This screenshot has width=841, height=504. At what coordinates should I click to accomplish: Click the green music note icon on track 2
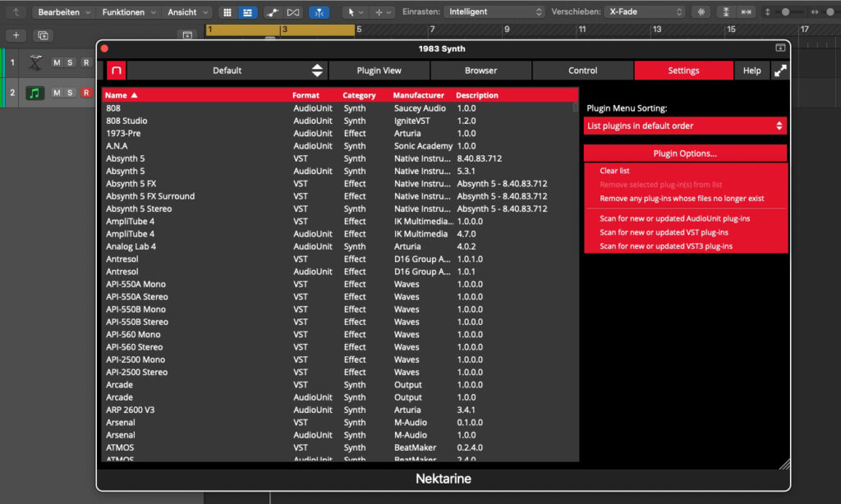(34, 93)
